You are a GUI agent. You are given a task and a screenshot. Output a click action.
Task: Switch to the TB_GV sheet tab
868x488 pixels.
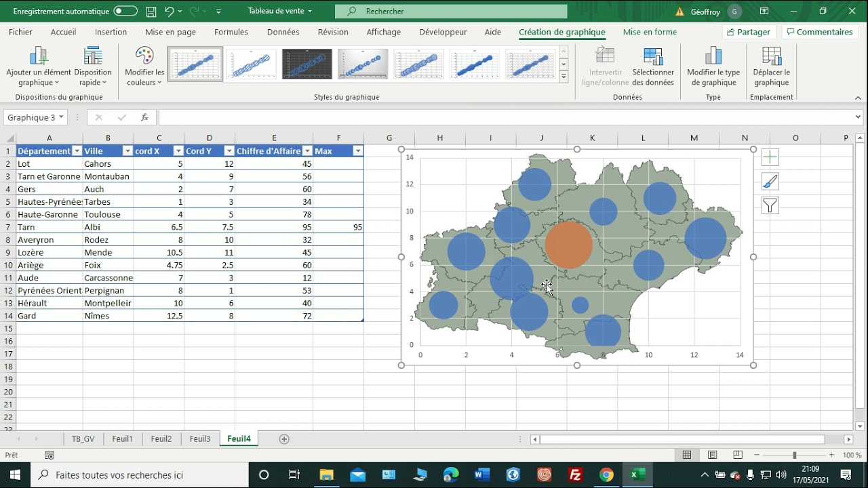83,439
